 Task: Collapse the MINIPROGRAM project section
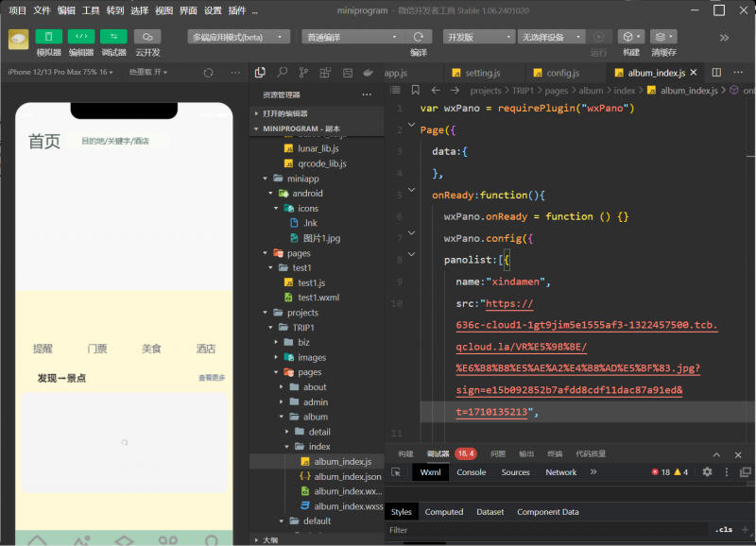[x=317, y=128]
